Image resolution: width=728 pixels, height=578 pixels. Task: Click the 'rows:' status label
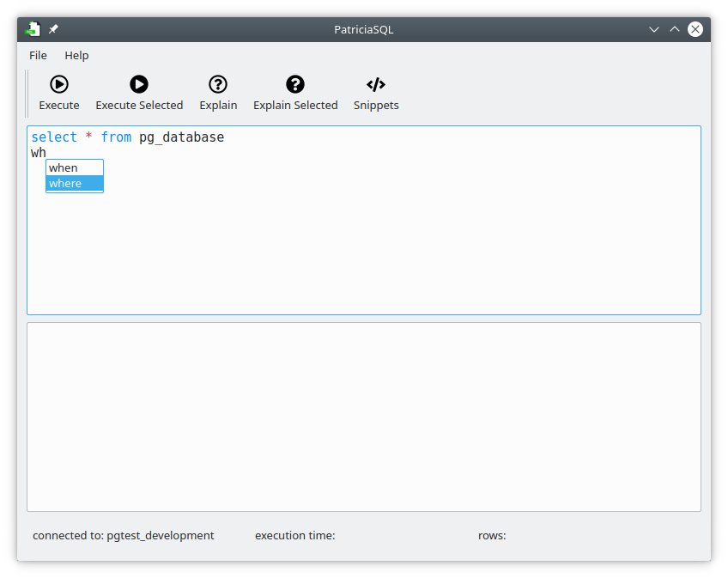[491, 535]
